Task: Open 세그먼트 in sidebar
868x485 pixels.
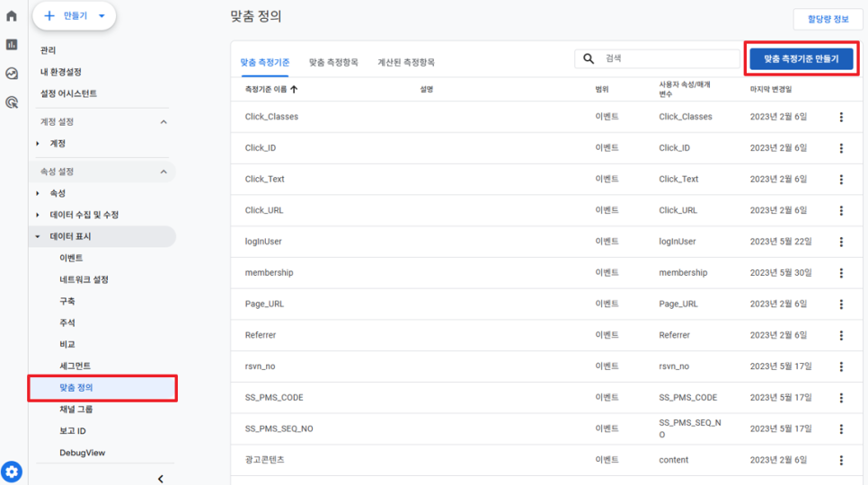Action: (x=75, y=366)
